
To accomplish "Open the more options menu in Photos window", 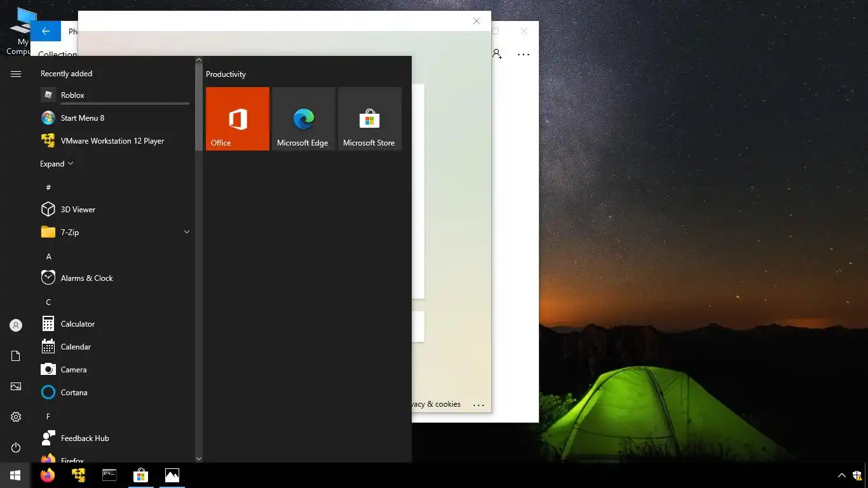I will coord(524,55).
